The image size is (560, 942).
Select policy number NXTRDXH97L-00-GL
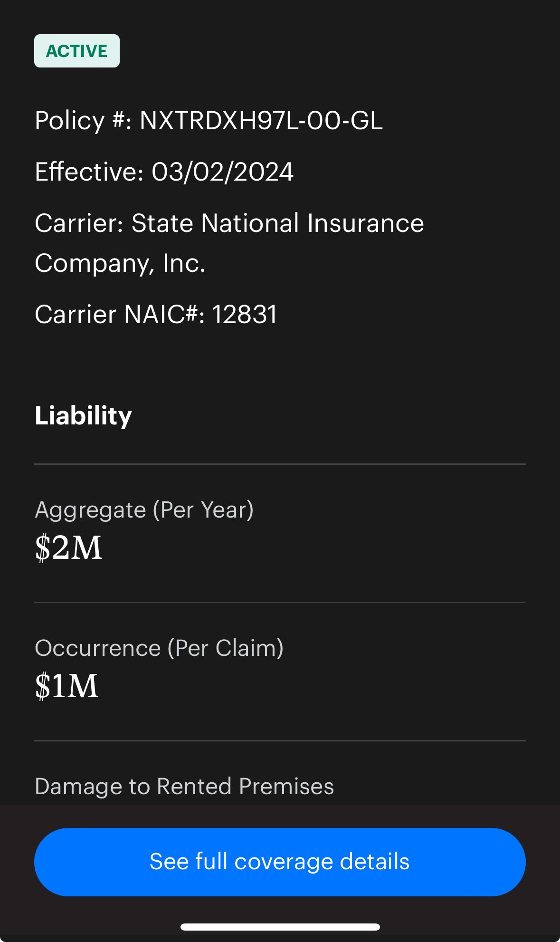click(261, 121)
